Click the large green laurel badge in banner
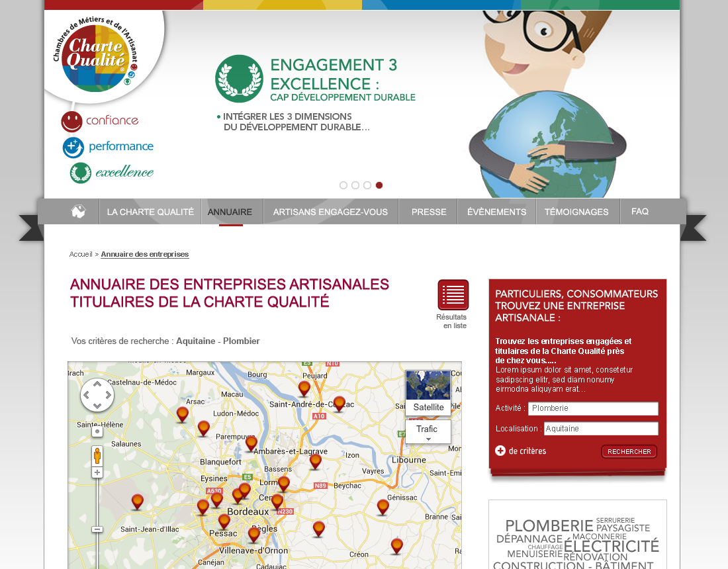Viewport: 728px width, 569px height. [239, 79]
